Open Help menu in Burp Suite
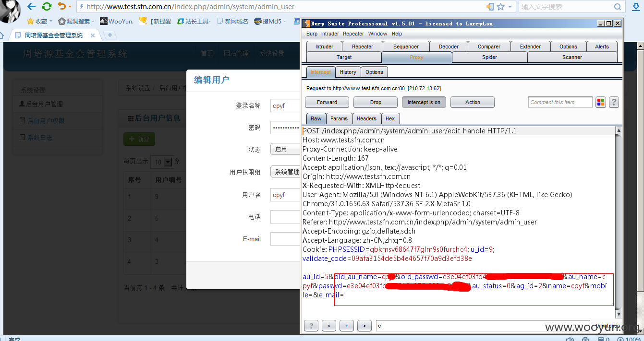Image resolution: width=644 pixels, height=341 pixels. point(397,34)
